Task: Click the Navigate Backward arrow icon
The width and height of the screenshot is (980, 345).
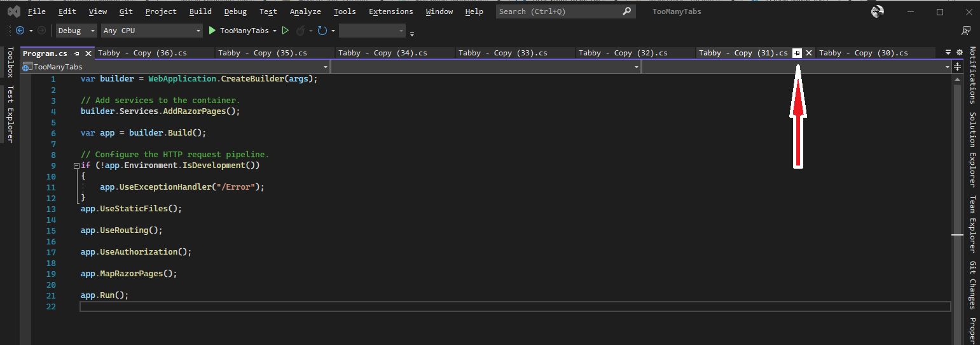Action: pyautogui.click(x=20, y=31)
